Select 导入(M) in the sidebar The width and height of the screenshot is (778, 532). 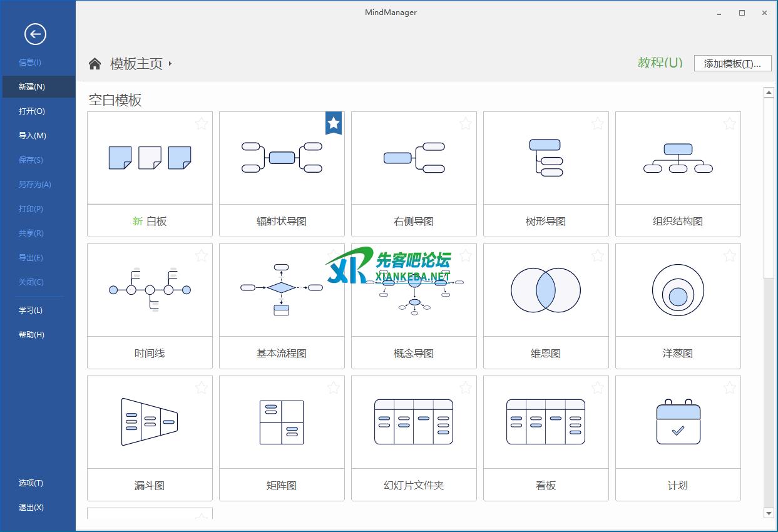tap(33, 136)
